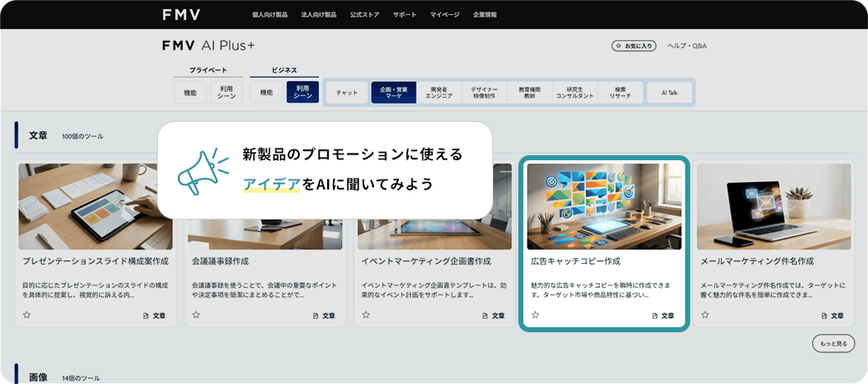
Task: Click the お気に入り button
Action: (633, 46)
